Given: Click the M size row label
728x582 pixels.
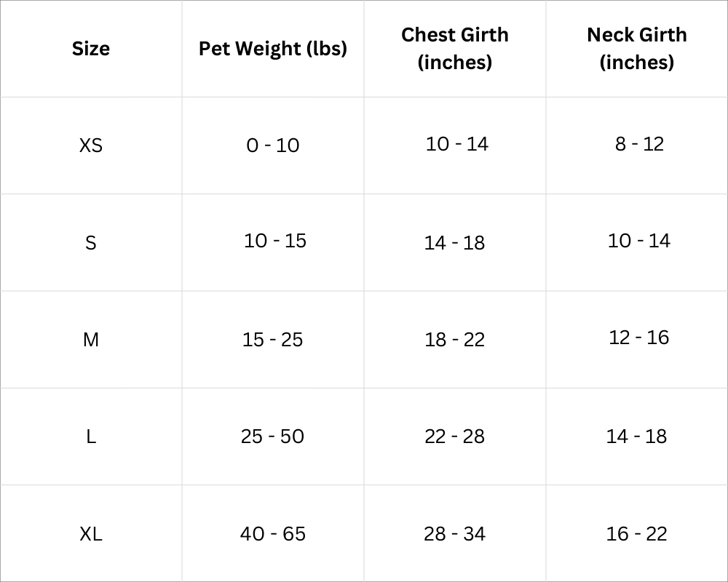Looking at the screenshot, I should click(91, 340).
